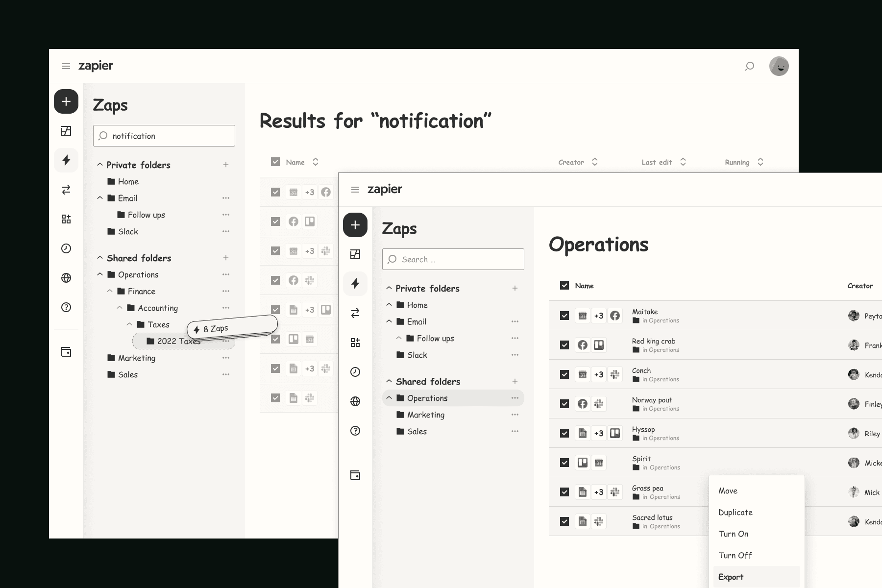
Task: Open the explore globe icon in front window sidebar
Action: pos(355,401)
